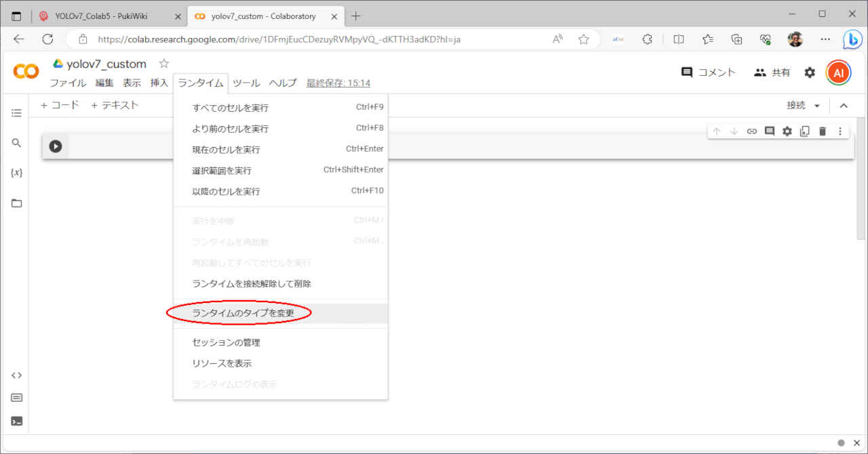Open the search panel in sidebar
The height and width of the screenshot is (454, 868).
point(17,143)
